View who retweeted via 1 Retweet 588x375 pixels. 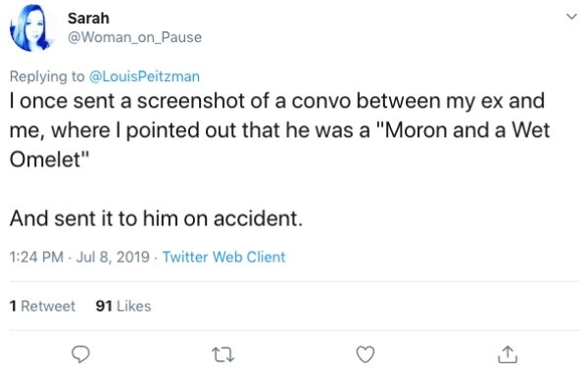(42, 306)
